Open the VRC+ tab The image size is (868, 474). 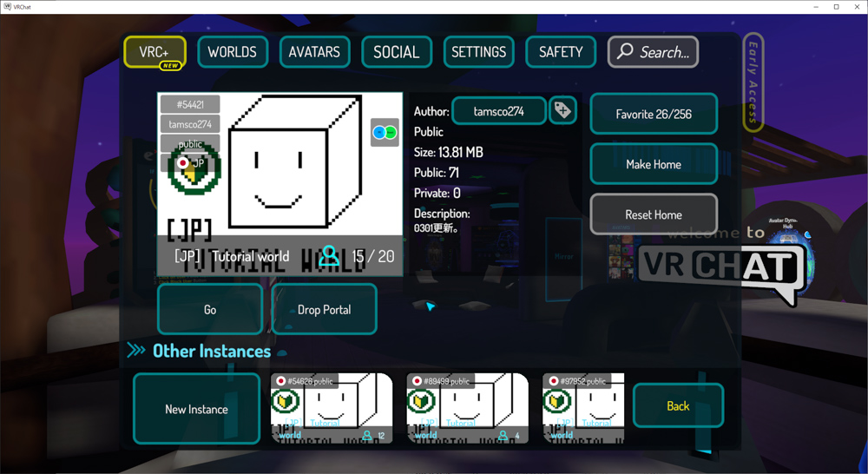(x=155, y=52)
